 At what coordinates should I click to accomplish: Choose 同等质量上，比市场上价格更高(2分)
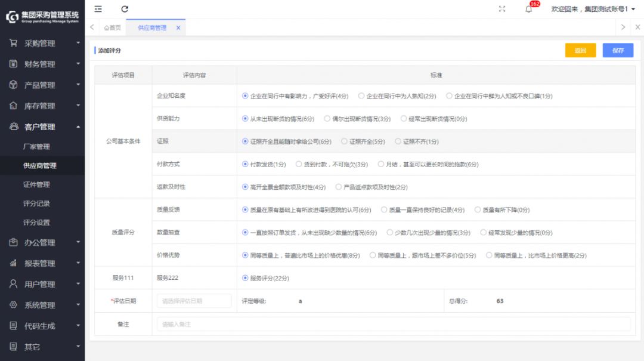click(537, 255)
